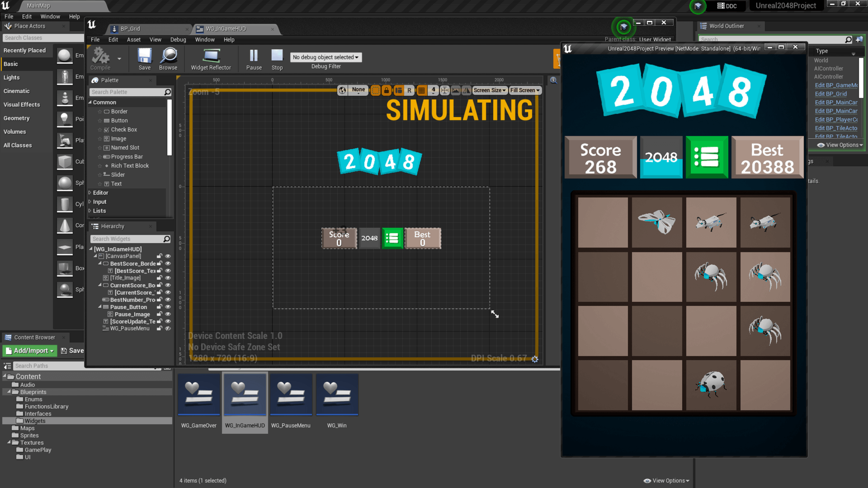The height and width of the screenshot is (488, 868).
Task: Pause the simulation
Action: point(254,59)
